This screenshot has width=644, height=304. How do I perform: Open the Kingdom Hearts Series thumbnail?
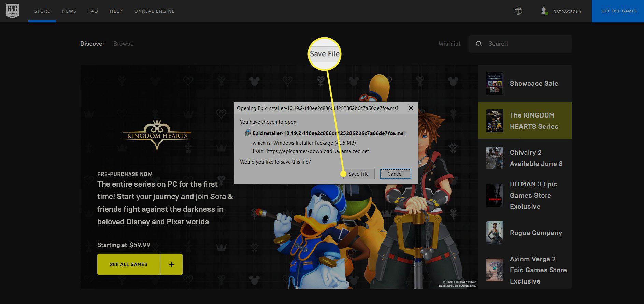click(495, 121)
